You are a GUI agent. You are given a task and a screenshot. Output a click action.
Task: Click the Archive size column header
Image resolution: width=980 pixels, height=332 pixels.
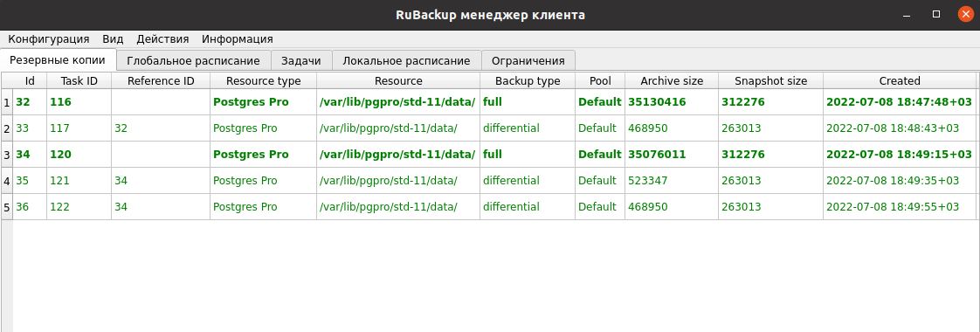(x=672, y=80)
